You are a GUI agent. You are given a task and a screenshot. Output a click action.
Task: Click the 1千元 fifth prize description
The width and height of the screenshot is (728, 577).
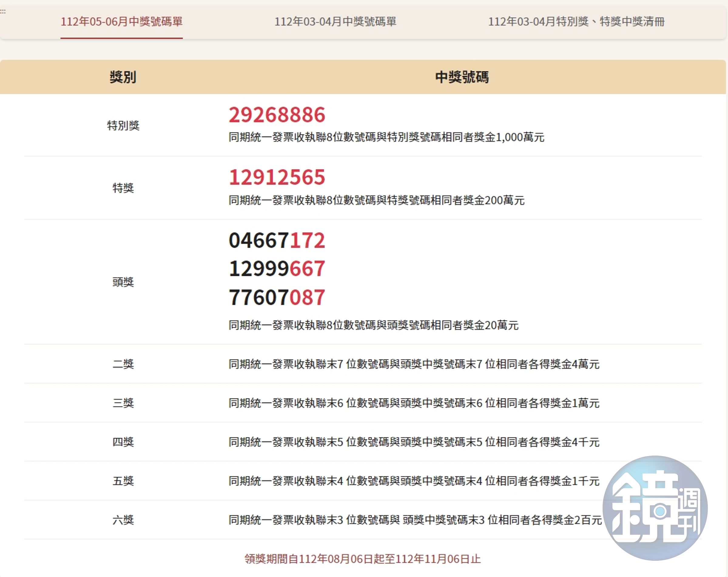coord(414,481)
